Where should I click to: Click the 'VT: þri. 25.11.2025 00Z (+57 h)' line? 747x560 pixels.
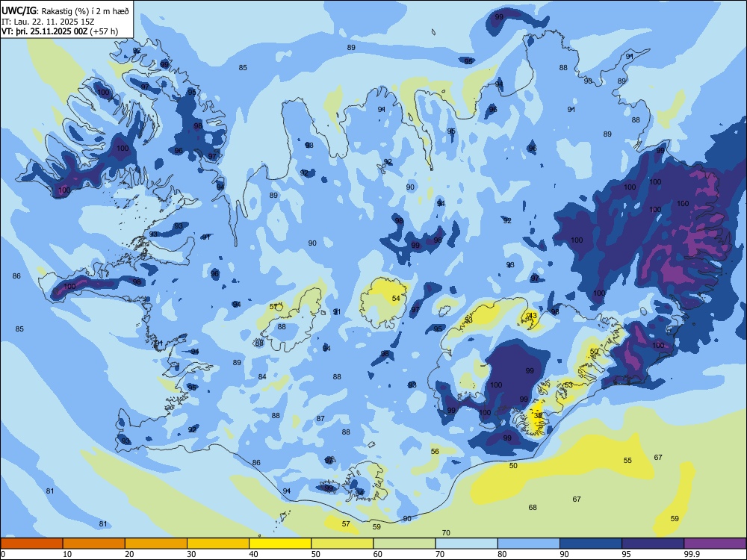(x=60, y=31)
